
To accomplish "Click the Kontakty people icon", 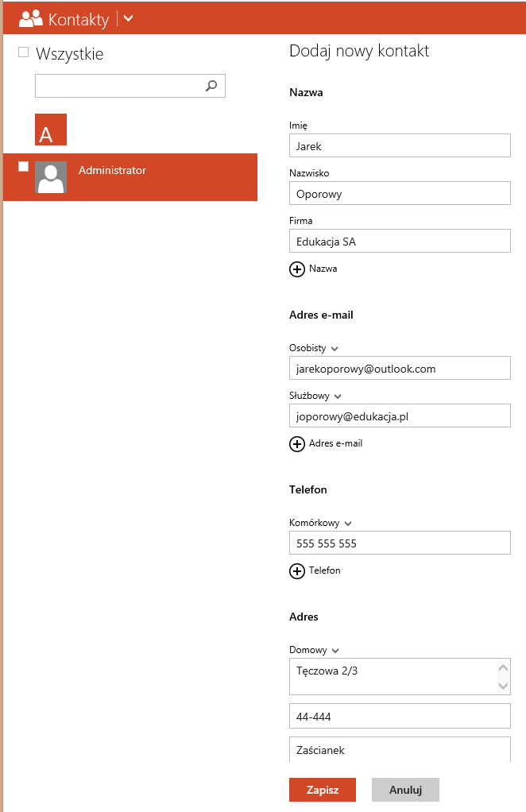I will [30, 18].
